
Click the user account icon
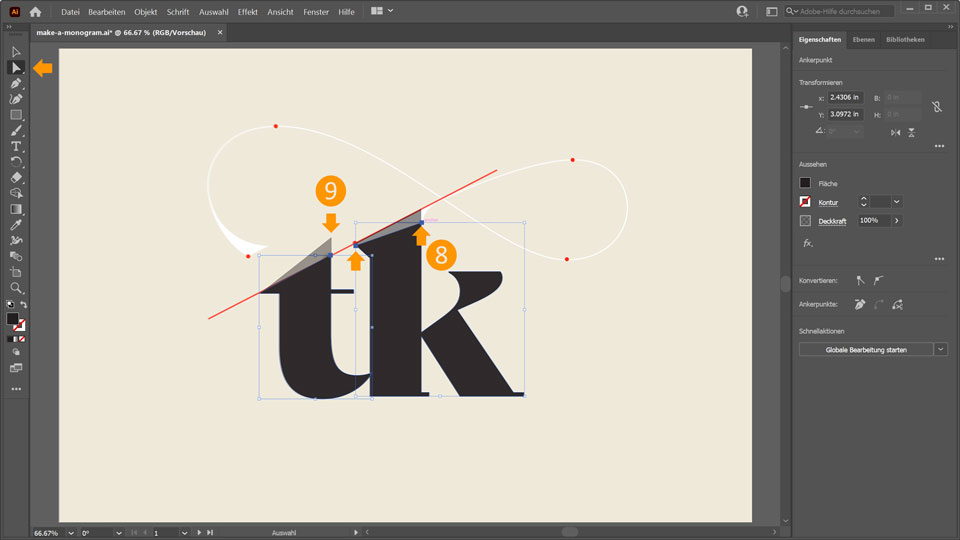(742, 11)
